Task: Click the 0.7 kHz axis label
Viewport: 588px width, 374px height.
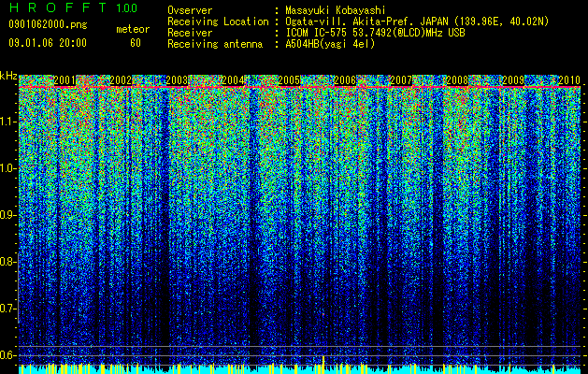Action: [8, 309]
